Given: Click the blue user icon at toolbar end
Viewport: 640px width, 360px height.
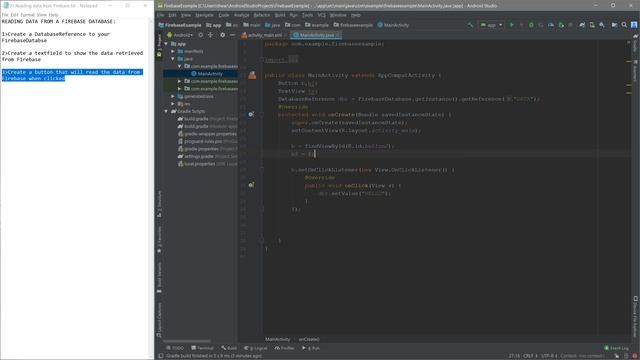Looking at the screenshot, I should click(634, 25).
